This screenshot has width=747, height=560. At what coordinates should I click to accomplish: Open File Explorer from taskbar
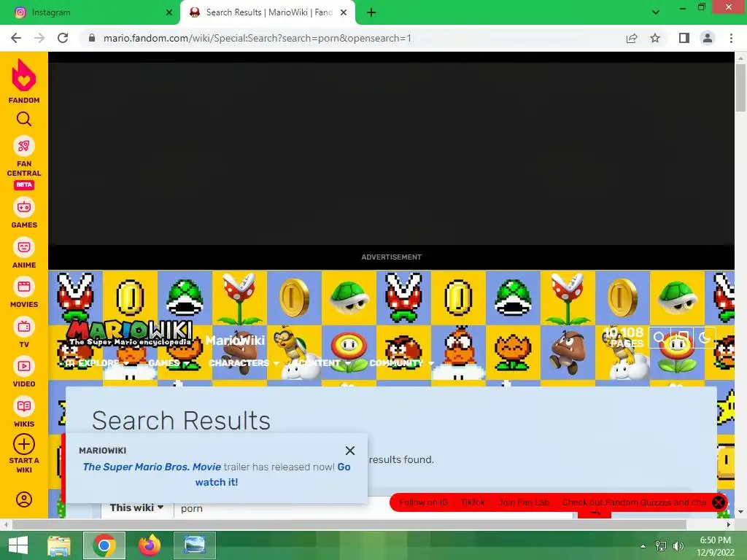[x=59, y=545]
